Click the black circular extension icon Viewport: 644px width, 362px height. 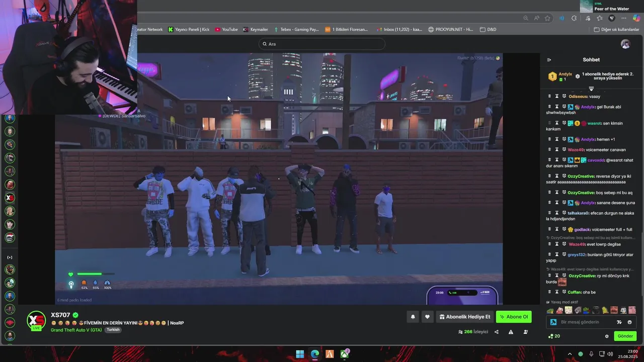(x=612, y=18)
